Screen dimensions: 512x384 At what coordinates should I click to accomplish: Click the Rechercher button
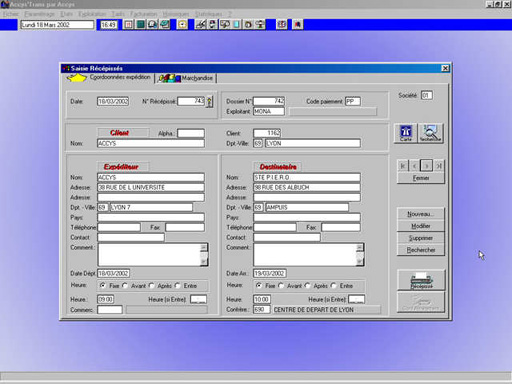(421, 250)
